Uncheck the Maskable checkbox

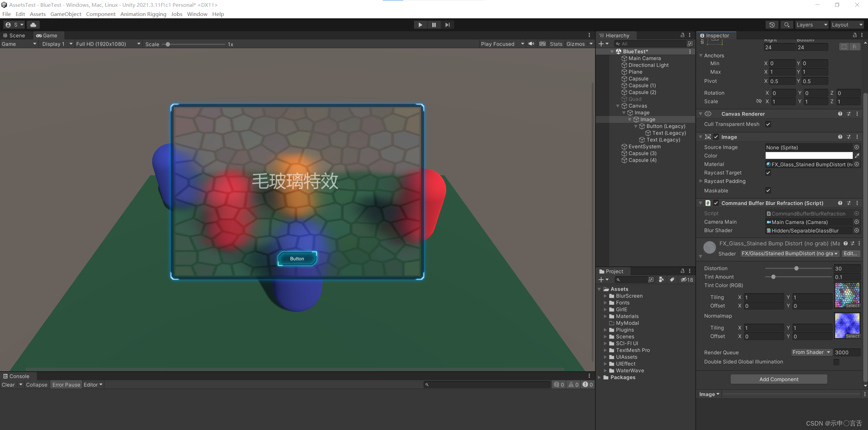click(x=768, y=191)
